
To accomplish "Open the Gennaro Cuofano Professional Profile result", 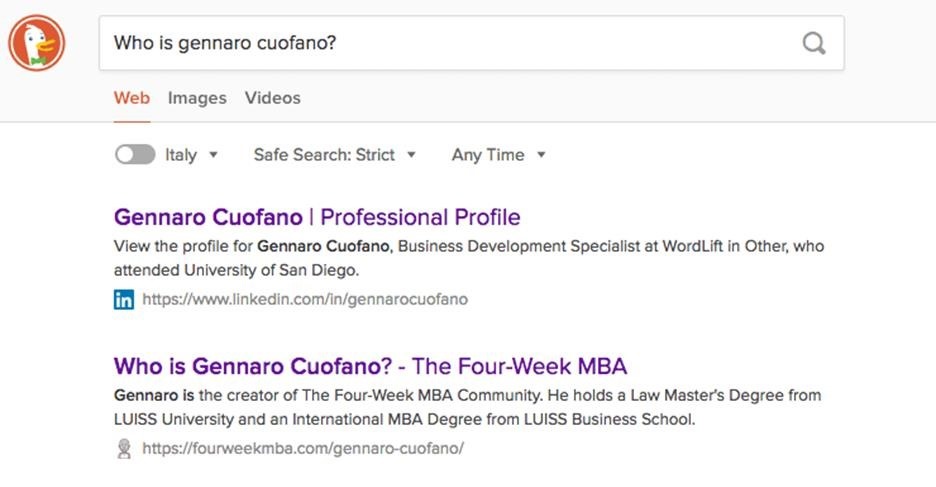I will [x=317, y=217].
